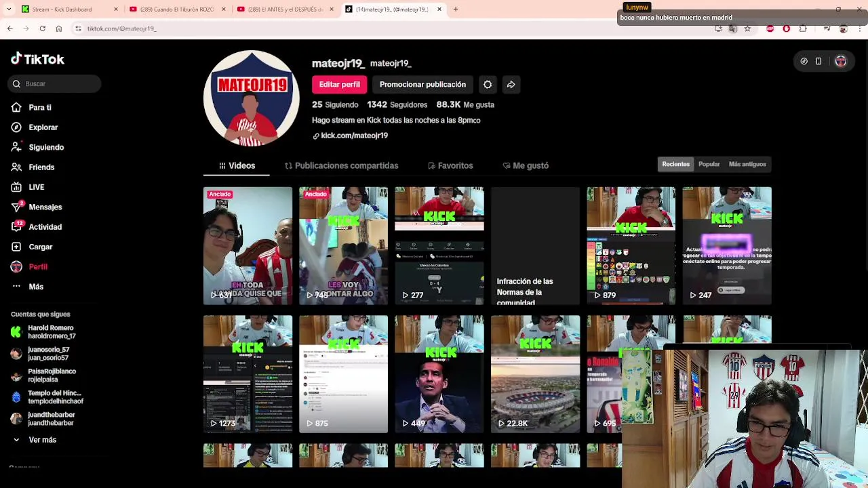Image resolution: width=868 pixels, height=488 pixels.
Task: Sort videos by Más antiguos
Action: (747, 164)
